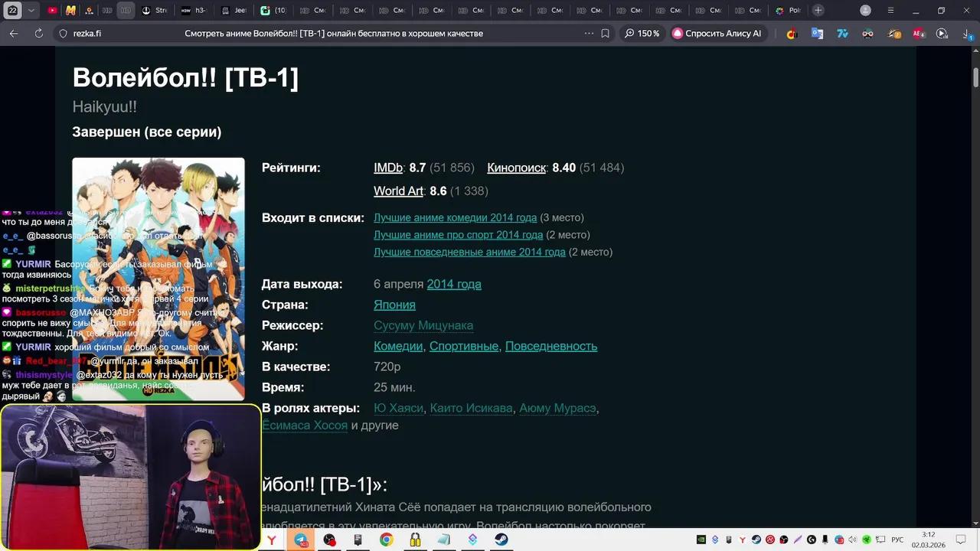
Task: Click the 2014 года release year link
Action: point(454,284)
